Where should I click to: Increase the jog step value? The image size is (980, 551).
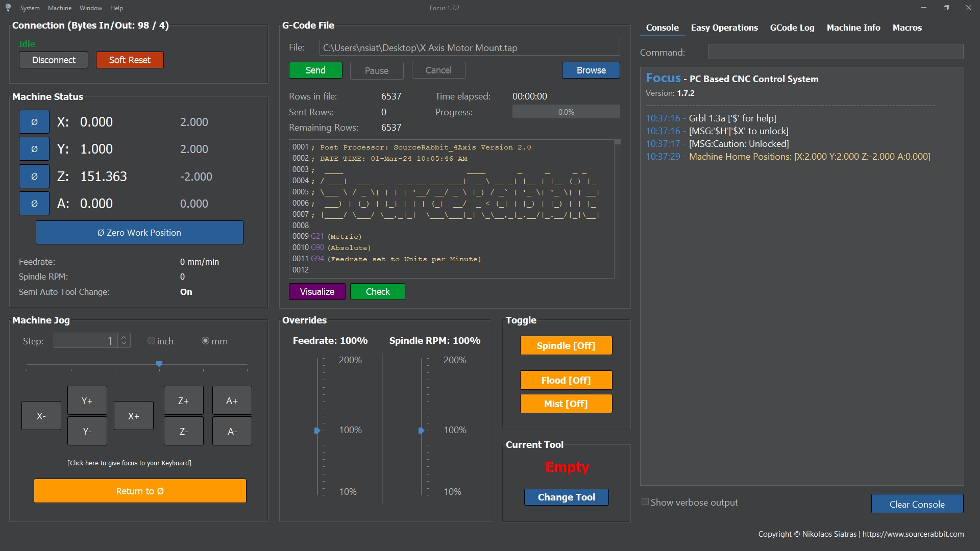click(x=124, y=337)
